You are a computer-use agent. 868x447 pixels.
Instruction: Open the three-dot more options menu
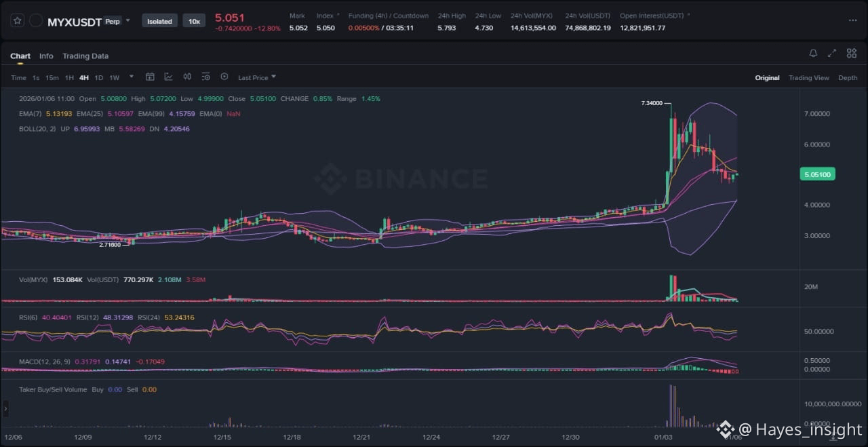[x=852, y=21]
